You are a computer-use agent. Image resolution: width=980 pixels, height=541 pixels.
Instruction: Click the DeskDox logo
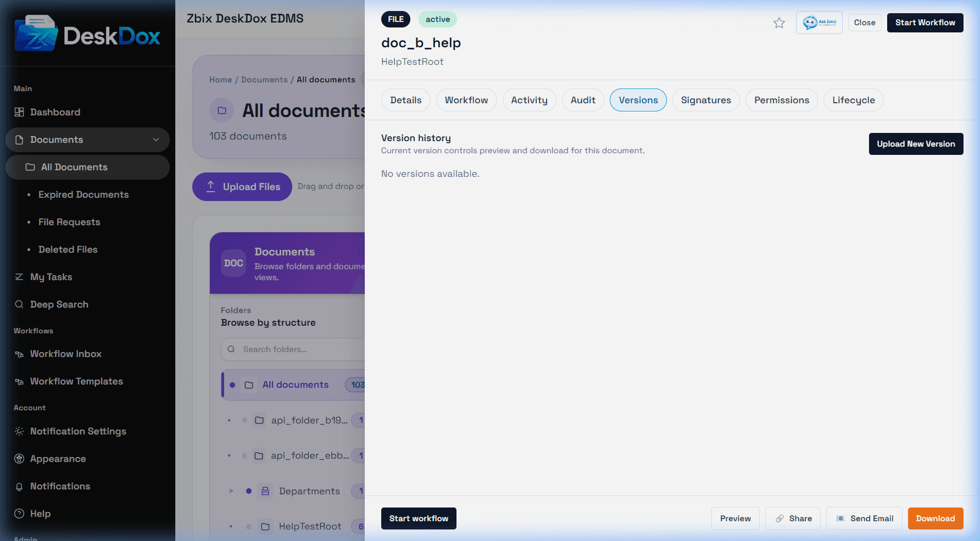[88, 34]
